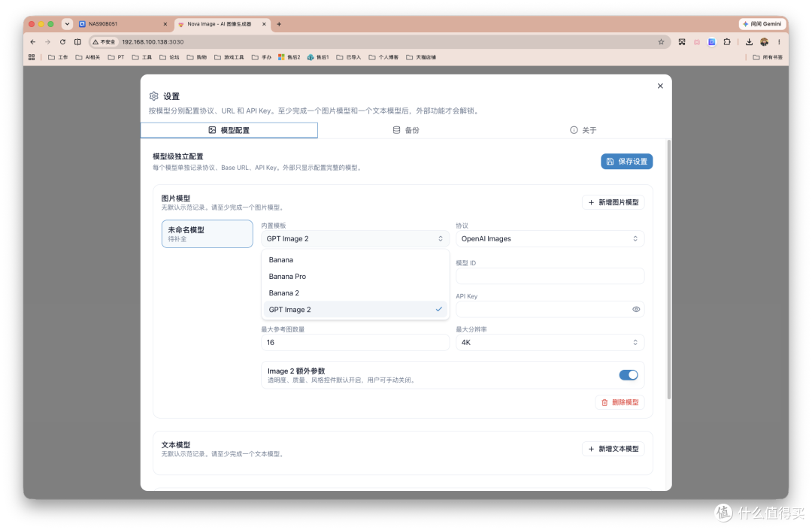Switch to the 备份 tab

click(x=406, y=130)
